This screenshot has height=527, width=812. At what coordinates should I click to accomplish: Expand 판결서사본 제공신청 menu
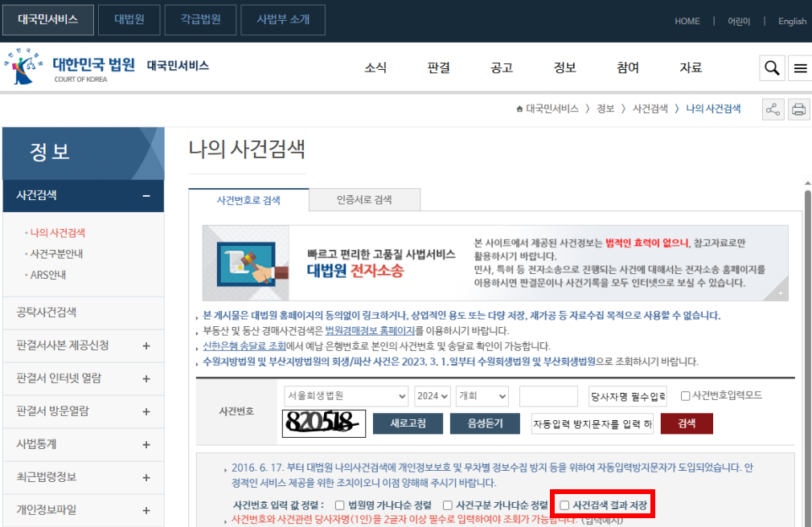pyautogui.click(x=146, y=345)
